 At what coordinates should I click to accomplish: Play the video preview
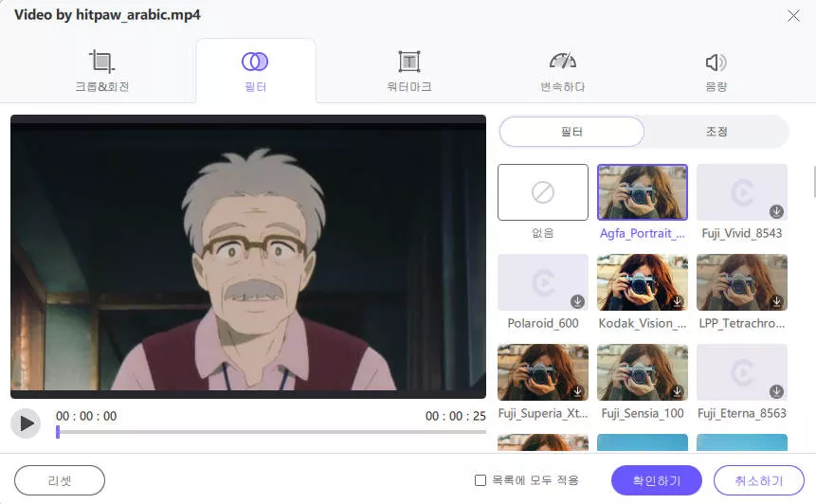point(26,423)
